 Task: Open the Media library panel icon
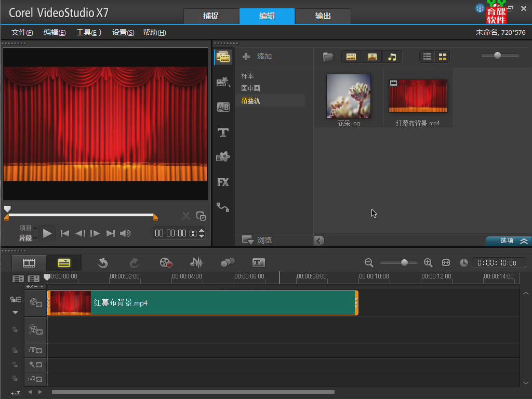point(223,57)
